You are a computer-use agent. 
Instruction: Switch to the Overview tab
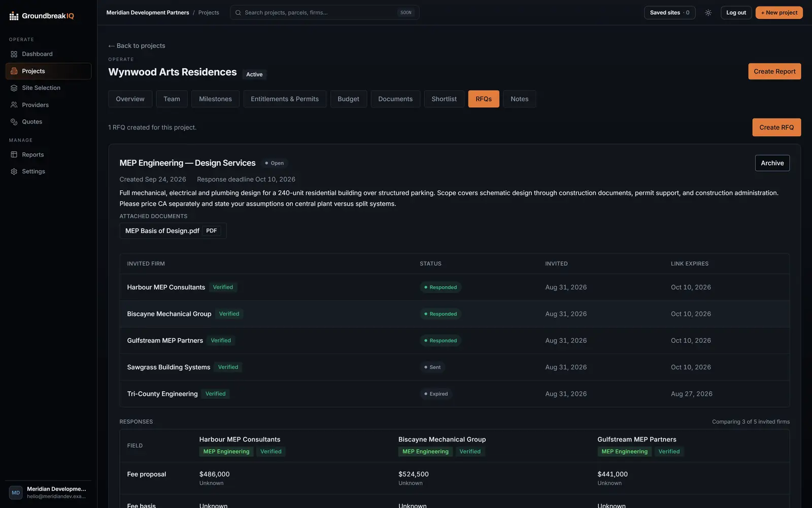tap(130, 99)
